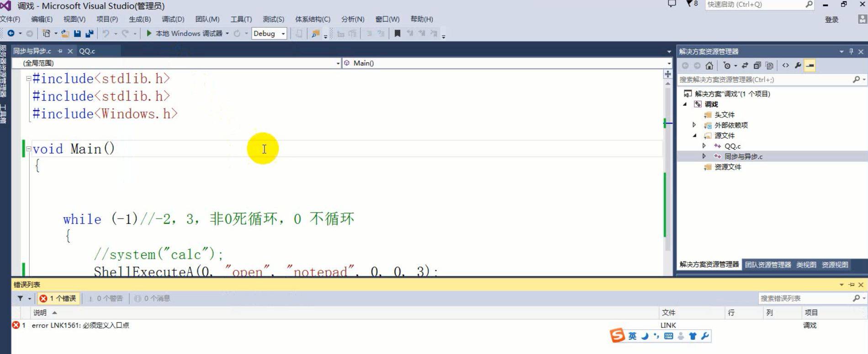
Task: Switch to 类视图 tab
Action: click(x=806, y=265)
